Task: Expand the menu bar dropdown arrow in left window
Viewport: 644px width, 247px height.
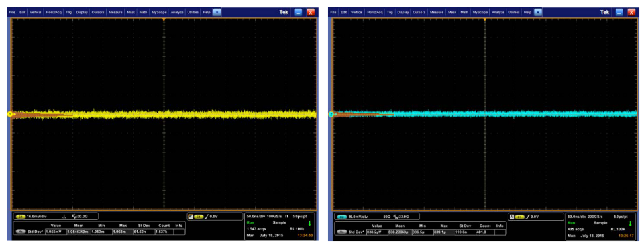Action: [x=217, y=13]
